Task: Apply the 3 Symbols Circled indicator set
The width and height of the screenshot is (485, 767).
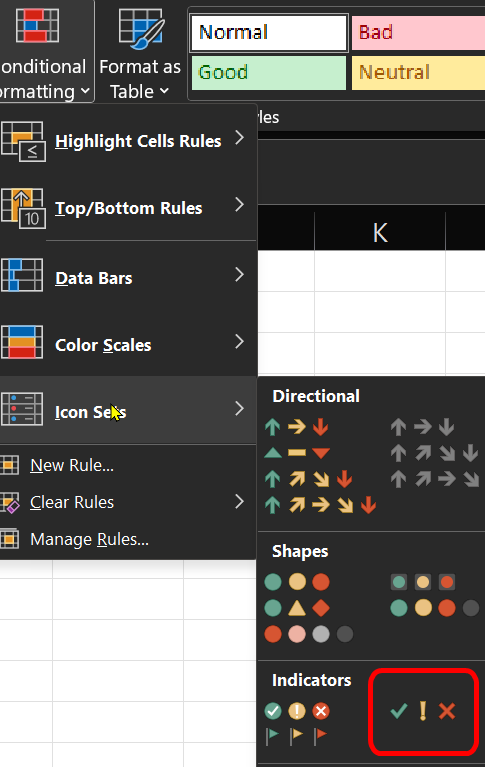Action: point(297,711)
